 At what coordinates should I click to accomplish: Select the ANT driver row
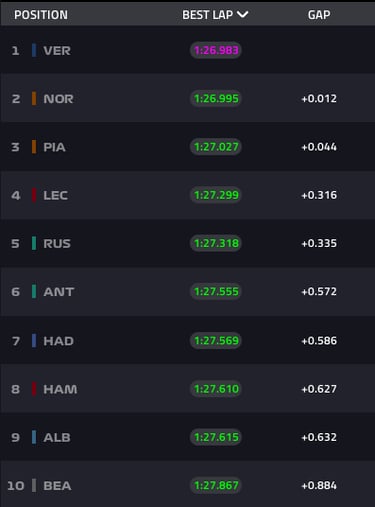187,292
